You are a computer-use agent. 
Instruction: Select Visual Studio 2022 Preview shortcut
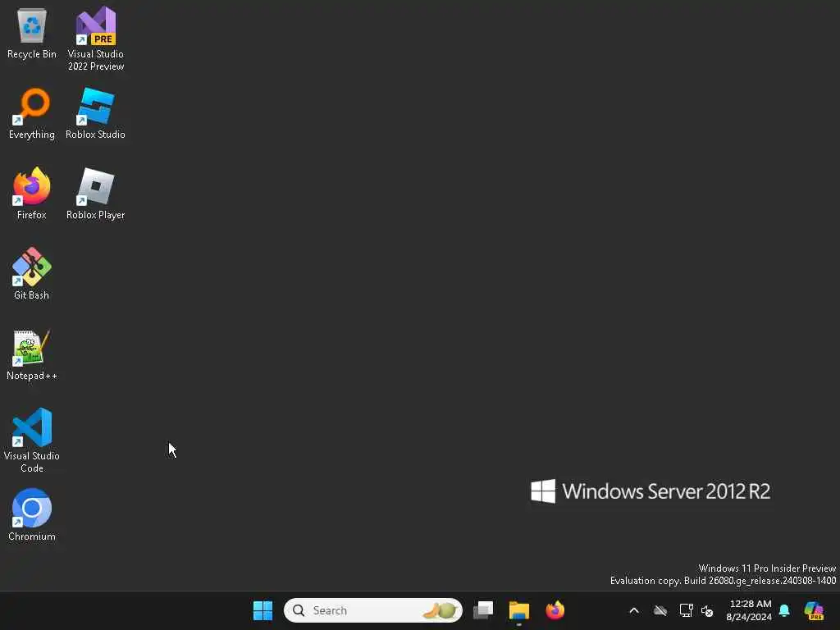tap(96, 39)
